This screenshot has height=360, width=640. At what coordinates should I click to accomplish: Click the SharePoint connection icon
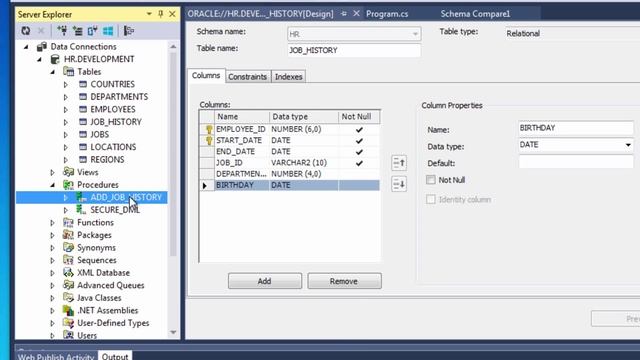point(92,31)
